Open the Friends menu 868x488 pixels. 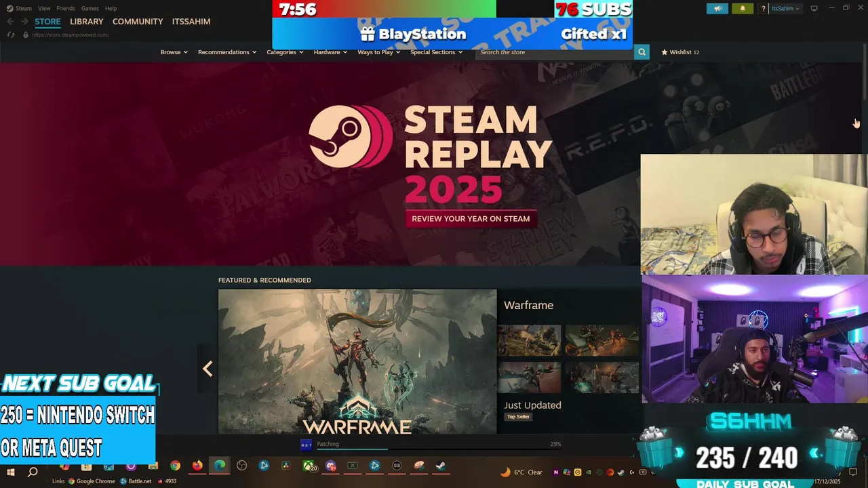(x=66, y=8)
